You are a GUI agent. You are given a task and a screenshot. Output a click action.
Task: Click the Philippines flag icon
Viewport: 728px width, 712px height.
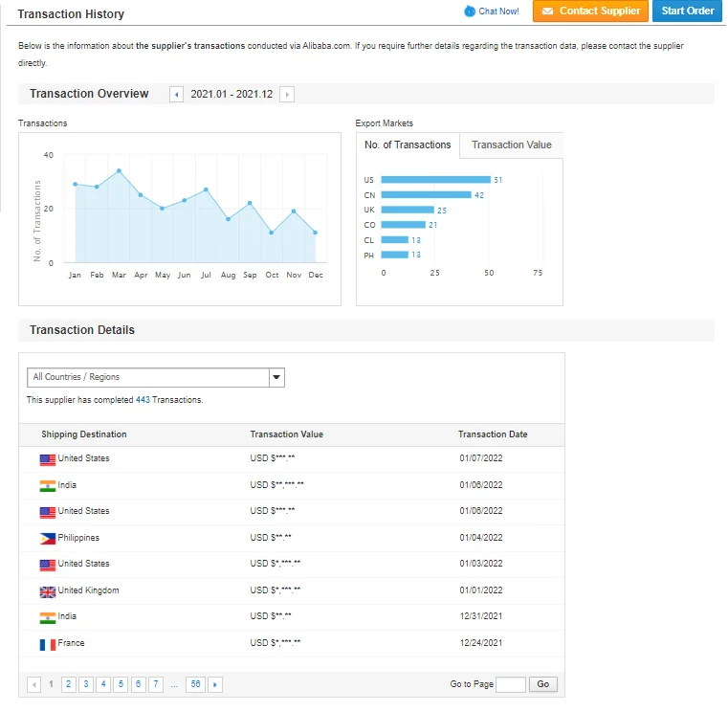click(48, 539)
